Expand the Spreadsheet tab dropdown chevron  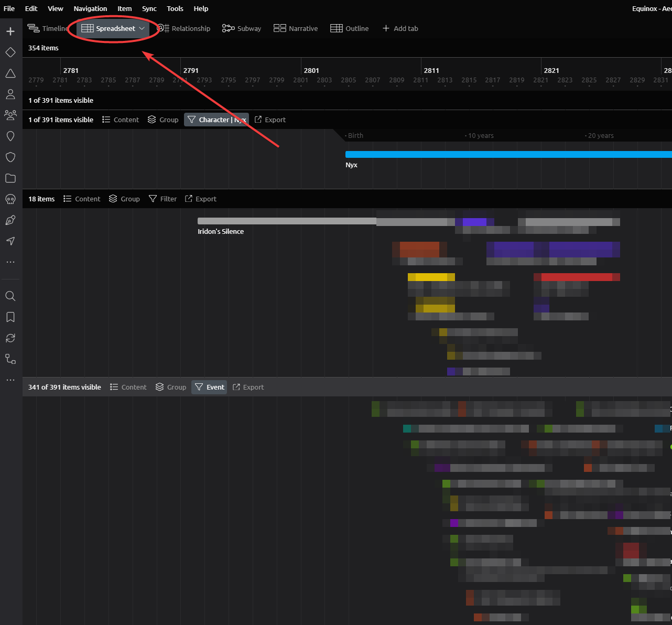pos(142,28)
